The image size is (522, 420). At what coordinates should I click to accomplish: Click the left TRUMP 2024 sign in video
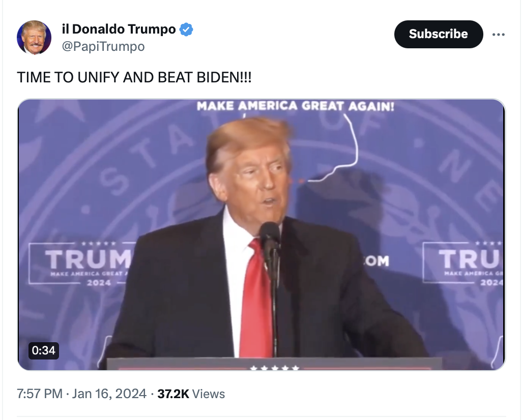pos(82,262)
